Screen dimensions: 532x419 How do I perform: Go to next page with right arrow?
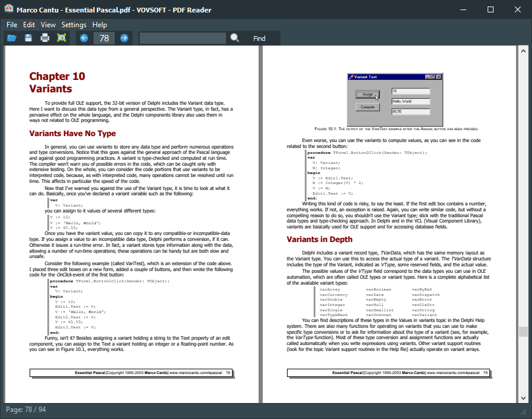click(124, 38)
